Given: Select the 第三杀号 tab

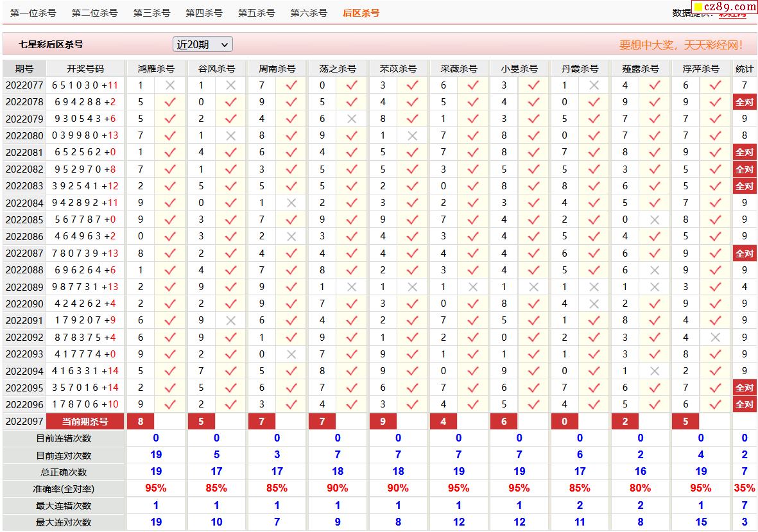Looking at the screenshot, I should click(x=152, y=13).
